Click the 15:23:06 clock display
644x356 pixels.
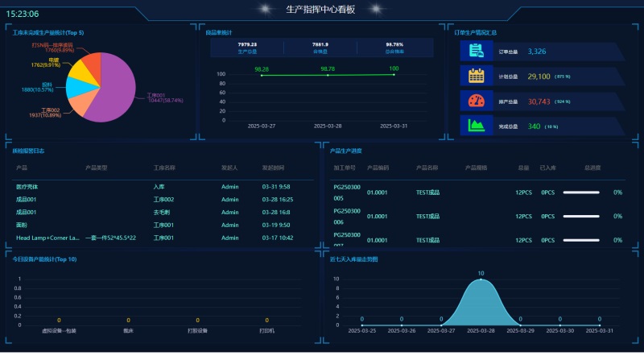(23, 14)
